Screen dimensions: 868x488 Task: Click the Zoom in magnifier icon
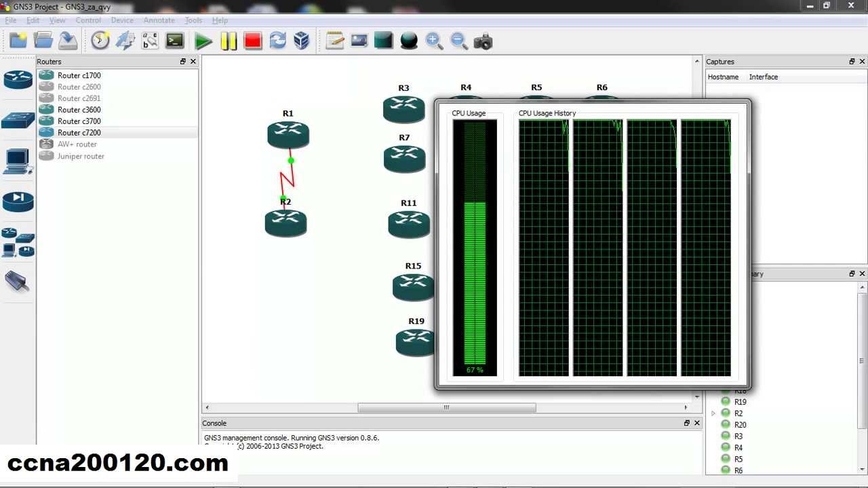tap(434, 41)
